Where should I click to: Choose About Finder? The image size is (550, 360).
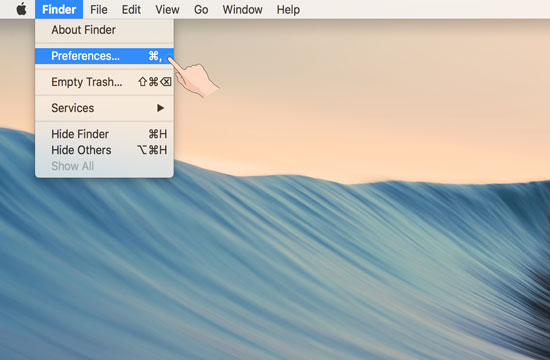click(104, 30)
